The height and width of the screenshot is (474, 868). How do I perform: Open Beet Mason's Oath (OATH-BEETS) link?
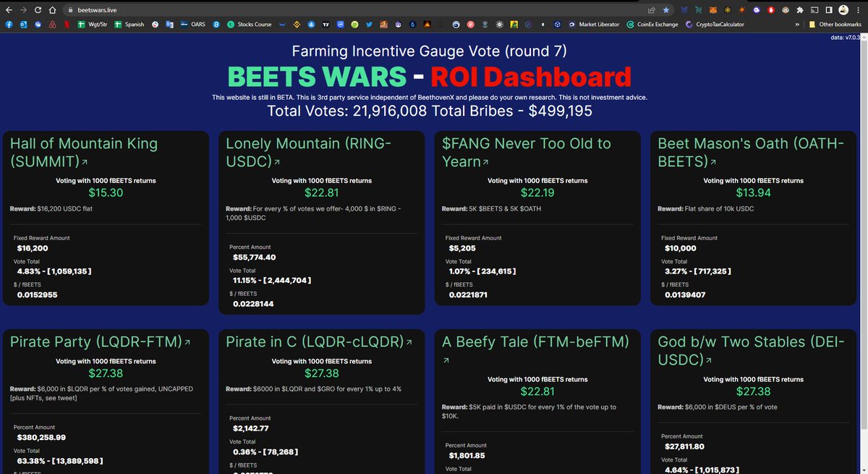coord(751,152)
